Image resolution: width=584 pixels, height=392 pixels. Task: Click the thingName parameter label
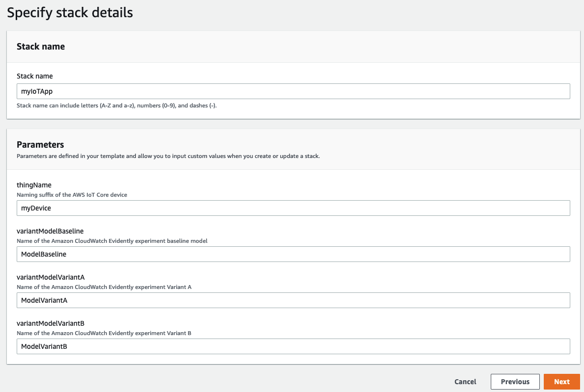pos(35,185)
